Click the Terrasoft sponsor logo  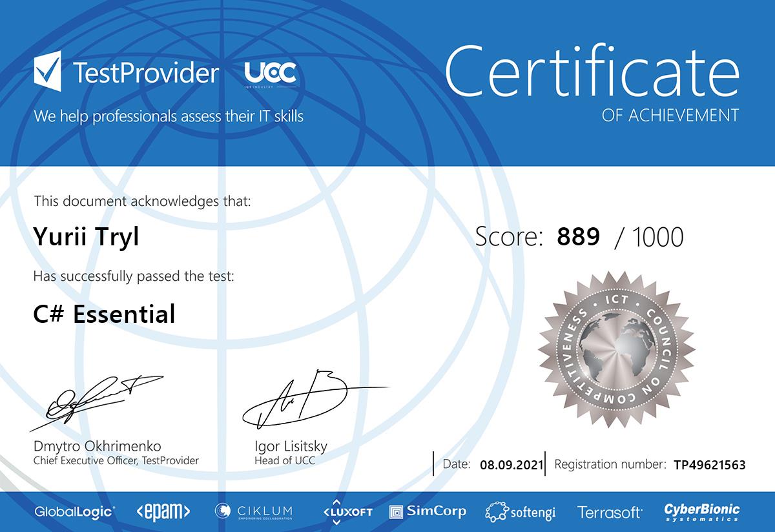click(x=610, y=512)
